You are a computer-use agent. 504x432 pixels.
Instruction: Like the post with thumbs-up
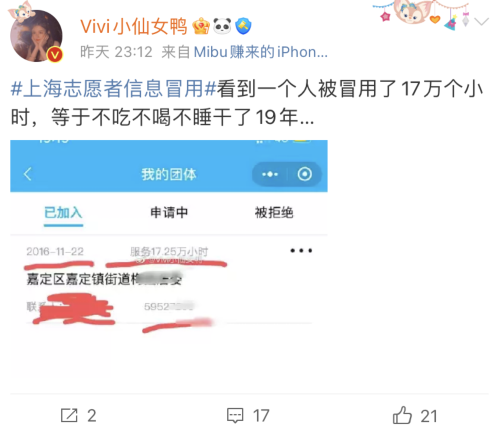pos(414,415)
